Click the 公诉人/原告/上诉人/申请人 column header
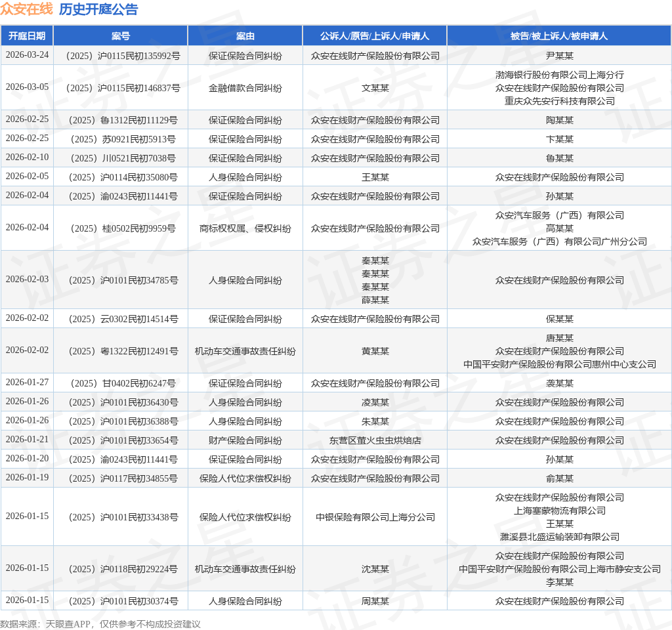This screenshot has height=630, width=672. pos(375,36)
